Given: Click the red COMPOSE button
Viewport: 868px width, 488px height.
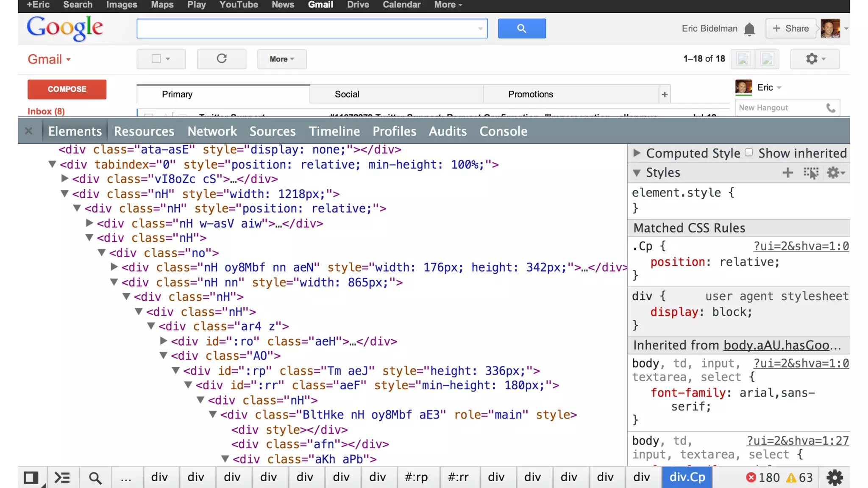Looking at the screenshot, I should click(x=67, y=89).
